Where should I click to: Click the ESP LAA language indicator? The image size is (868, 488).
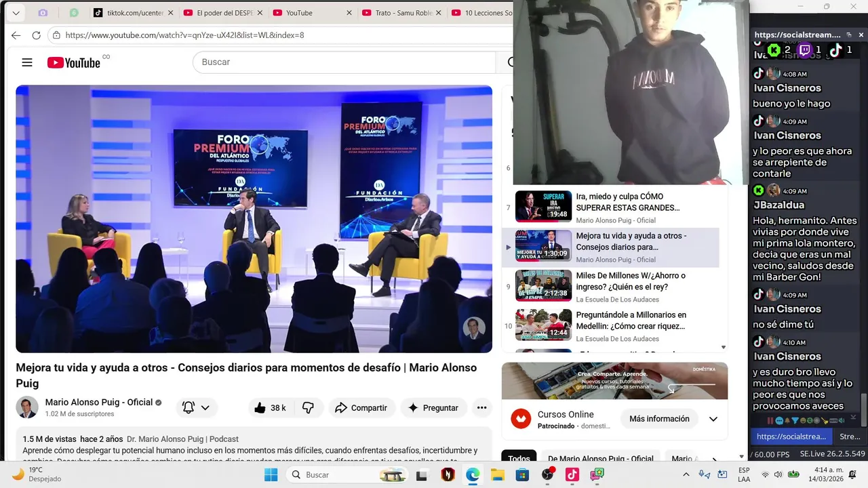(744, 474)
